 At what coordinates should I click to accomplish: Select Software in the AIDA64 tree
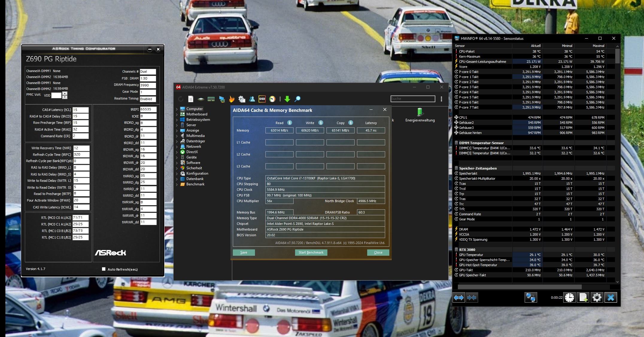pos(193,163)
